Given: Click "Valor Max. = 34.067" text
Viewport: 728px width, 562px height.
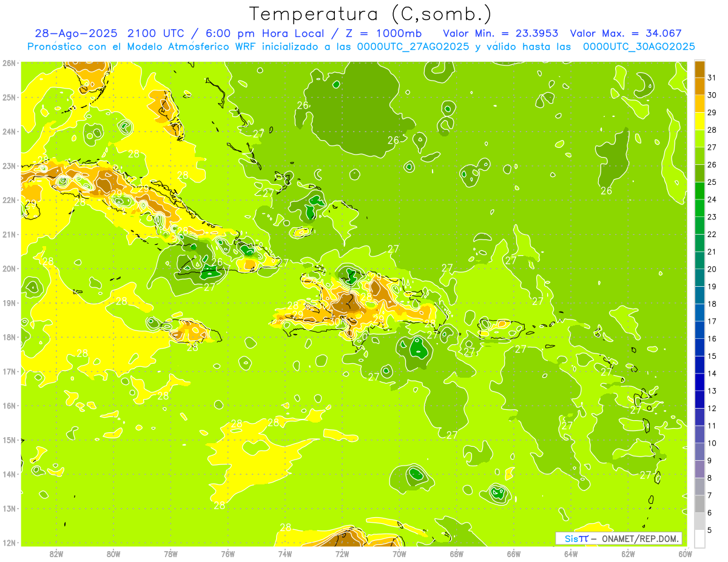Looking at the screenshot, I should [x=626, y=33].
